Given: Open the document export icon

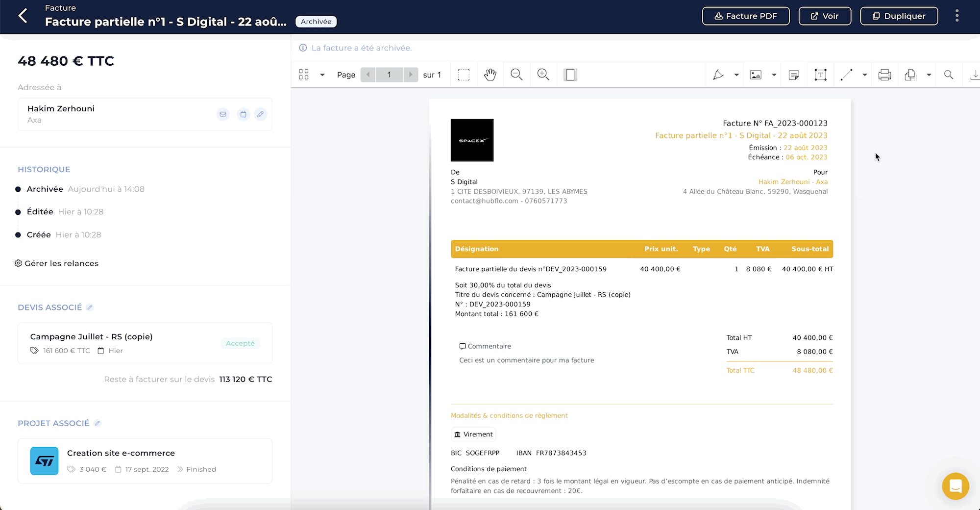Looking at the screenshot, I should tap(910, 75).
